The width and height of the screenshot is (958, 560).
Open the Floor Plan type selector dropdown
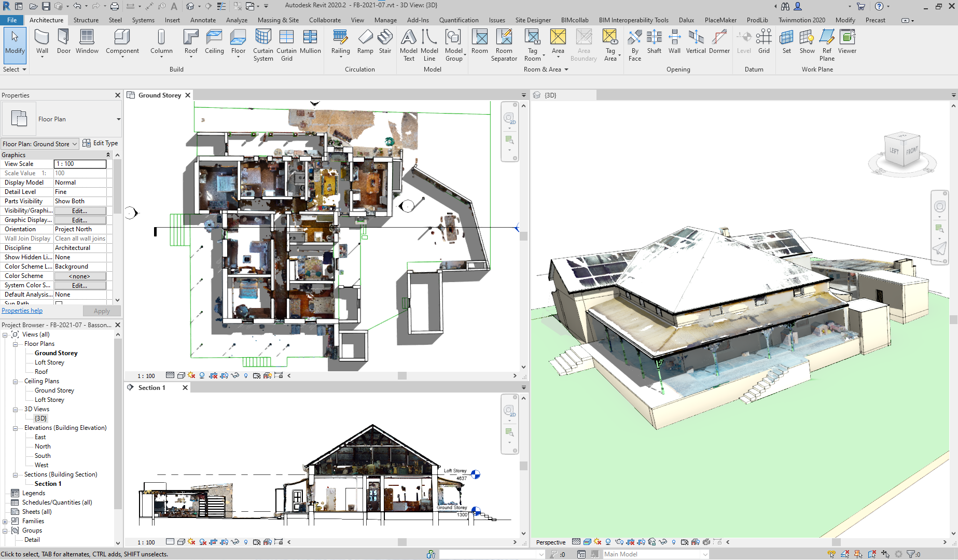tap(118, 119)
